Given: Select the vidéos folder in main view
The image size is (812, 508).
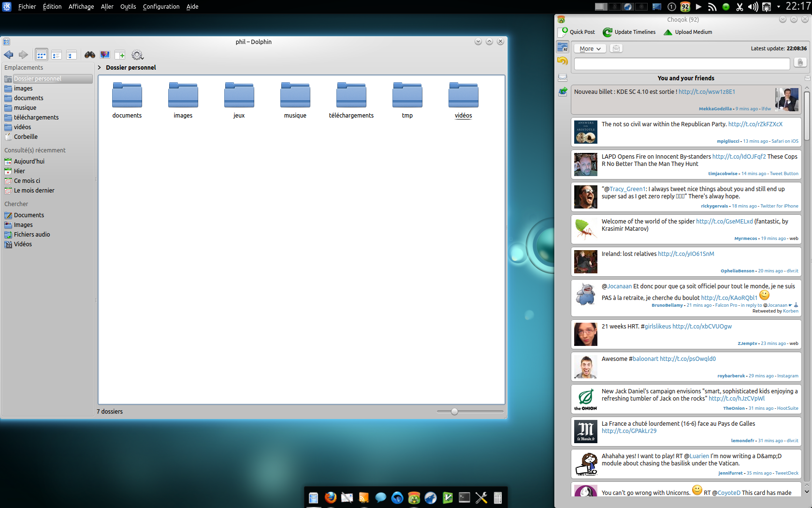Looking at the screenshot, I should click(464, 100).
